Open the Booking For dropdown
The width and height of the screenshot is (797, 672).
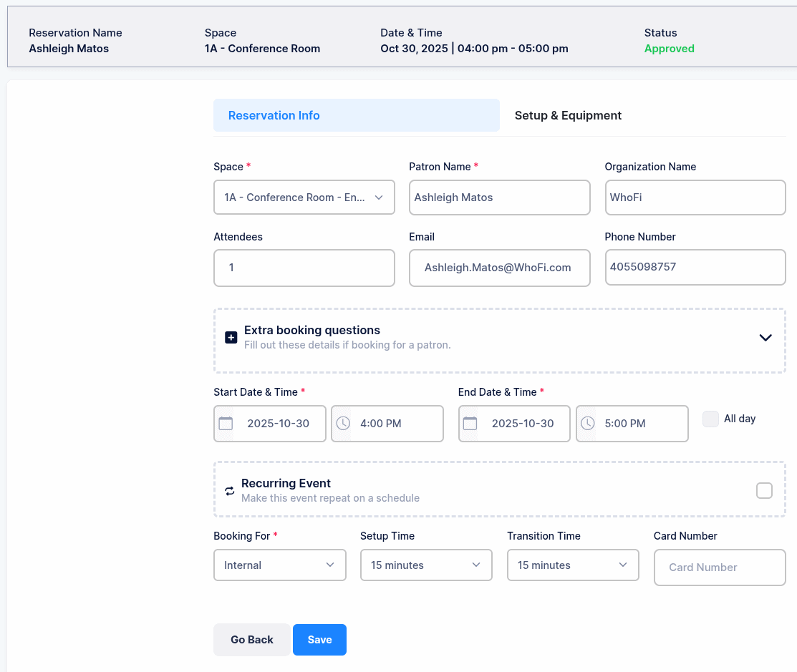(280, 565)
